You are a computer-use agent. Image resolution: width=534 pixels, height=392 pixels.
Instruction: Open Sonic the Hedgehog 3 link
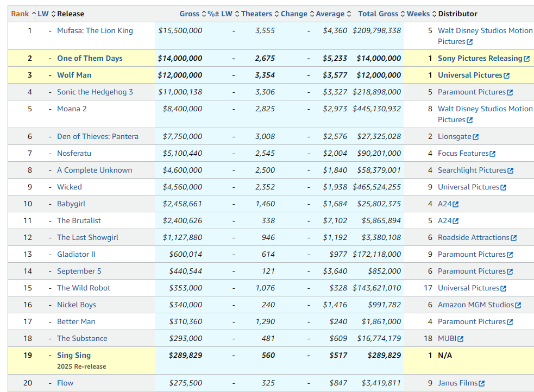point(95,92)
